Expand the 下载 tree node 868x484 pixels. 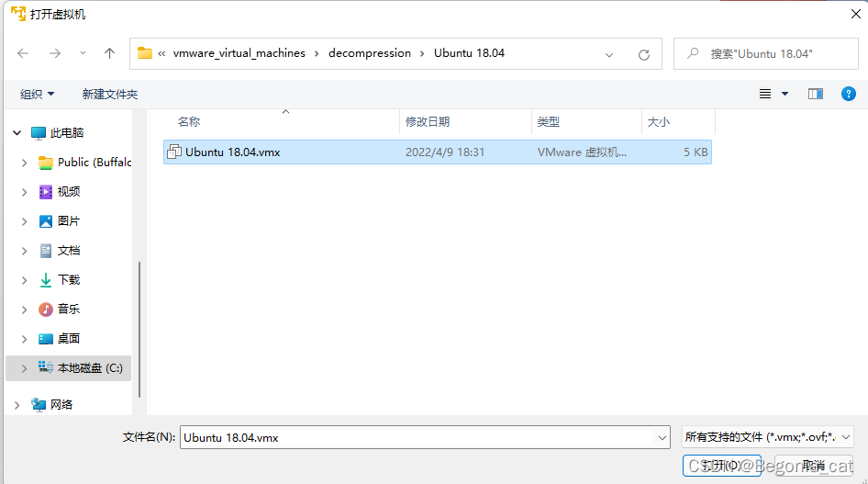coord(24,280)
